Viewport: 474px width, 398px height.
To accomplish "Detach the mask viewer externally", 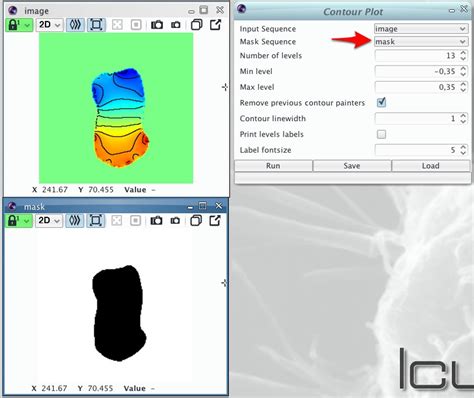I will (x=215, y=220).
